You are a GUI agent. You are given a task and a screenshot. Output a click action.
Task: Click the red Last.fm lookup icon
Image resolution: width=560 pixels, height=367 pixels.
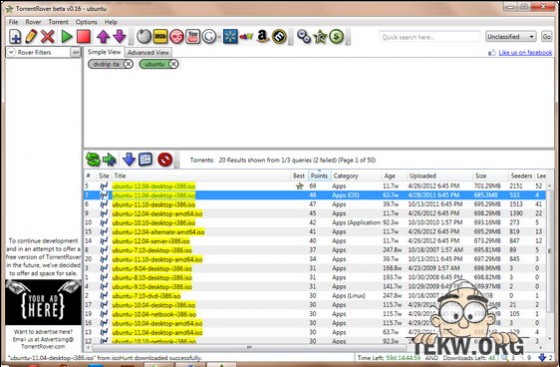tap(176, 36)
